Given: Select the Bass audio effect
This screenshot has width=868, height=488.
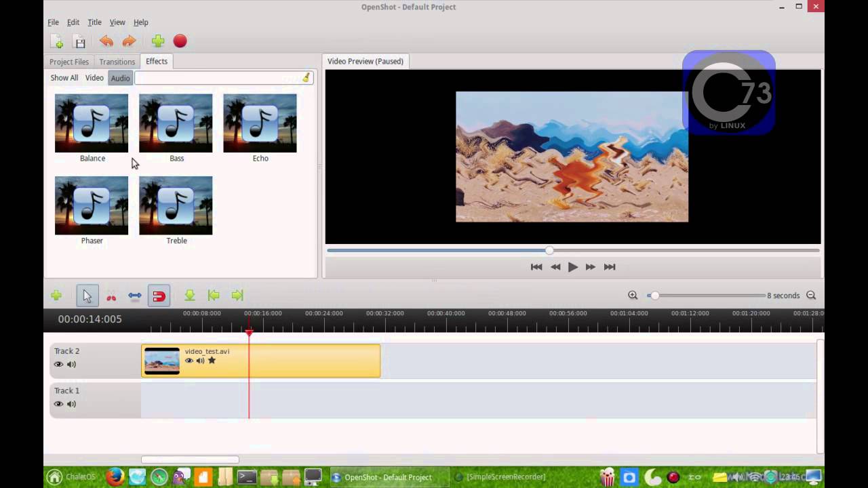Looking at the screenshot, I should coord(176,128).
